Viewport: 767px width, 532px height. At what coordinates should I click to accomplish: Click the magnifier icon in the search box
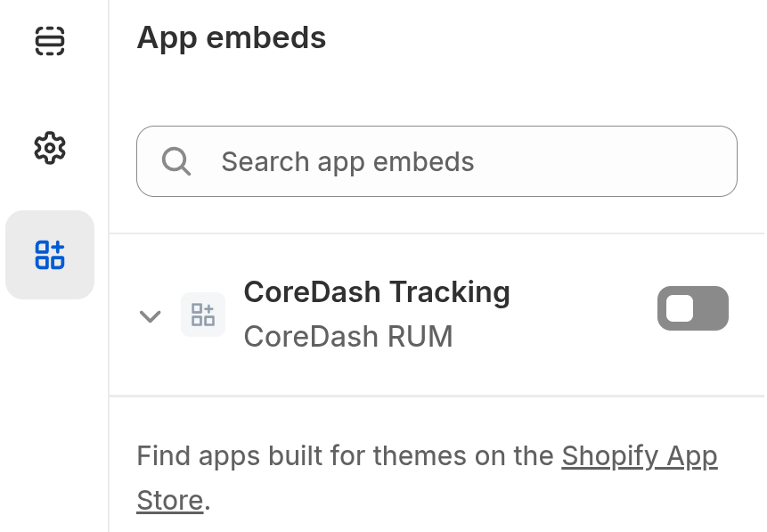(176, 161)
